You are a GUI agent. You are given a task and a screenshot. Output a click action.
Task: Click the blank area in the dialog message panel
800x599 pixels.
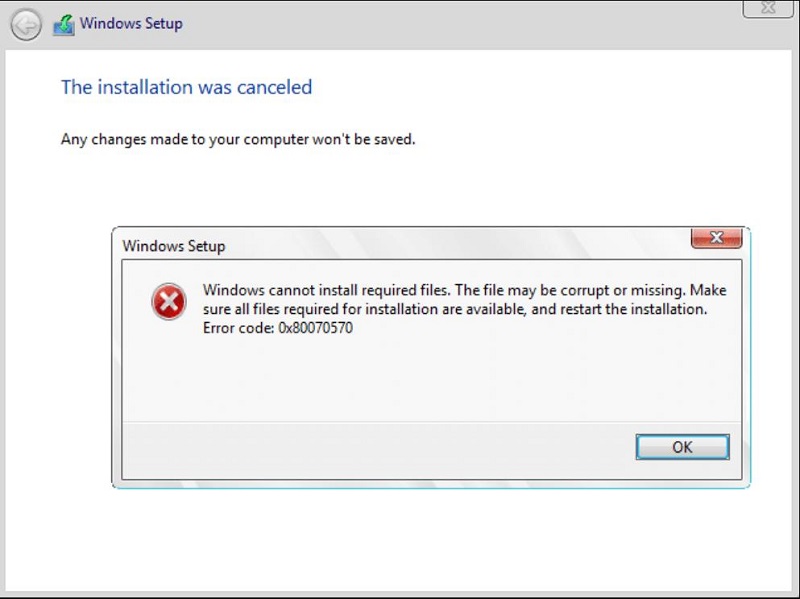coord(431,380)
